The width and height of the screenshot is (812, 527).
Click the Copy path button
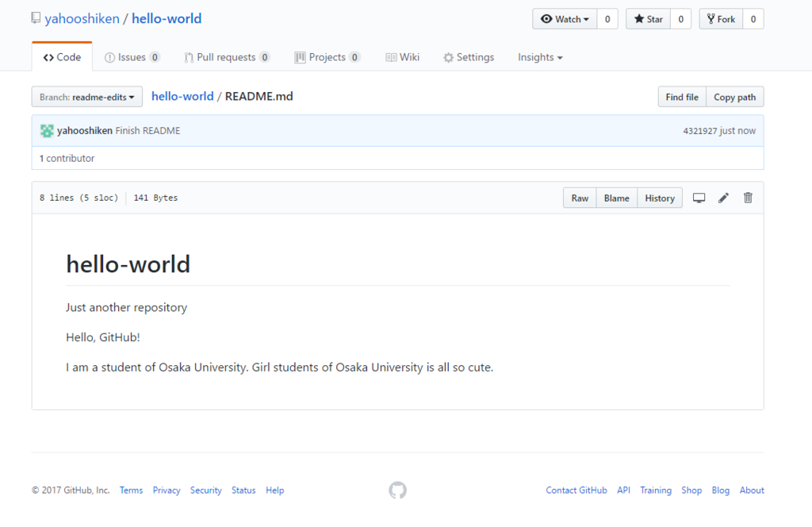(x=735, y=97)
